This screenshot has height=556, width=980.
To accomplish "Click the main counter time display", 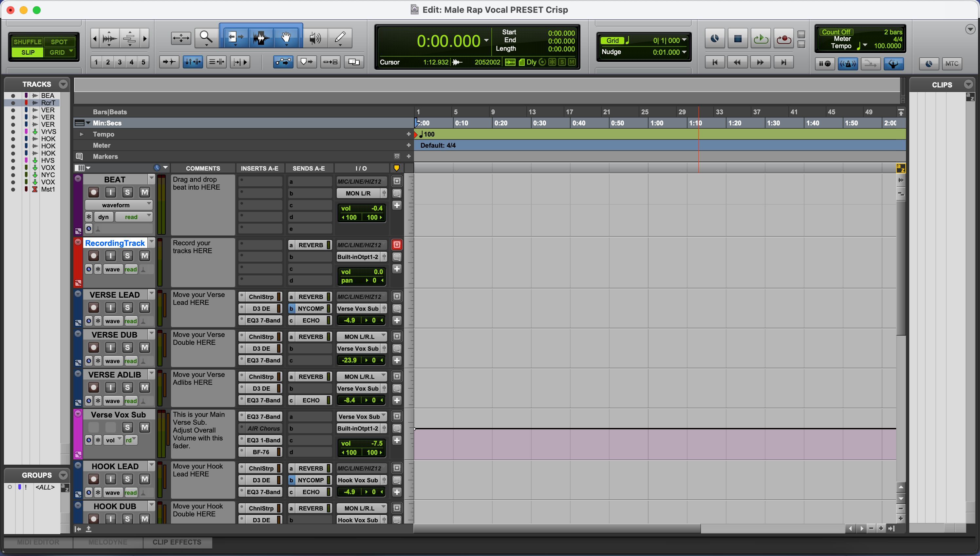I will pyautogui.click(x=448, y=41).
